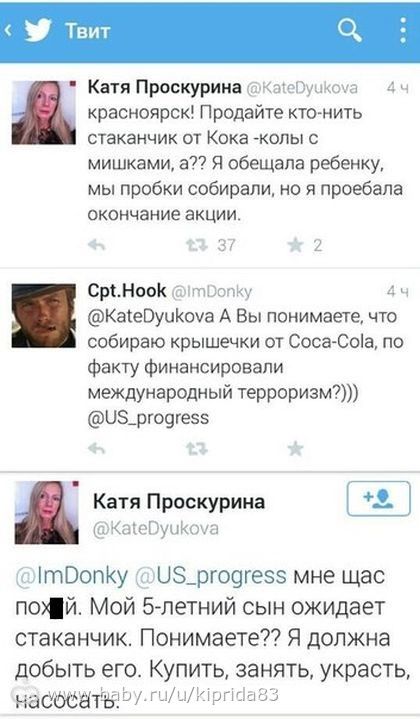Image resolution: width=420 pixels, height=719 pixels.
Task: Open the black @US_progress mention link
Action: (x=148, y=418)
